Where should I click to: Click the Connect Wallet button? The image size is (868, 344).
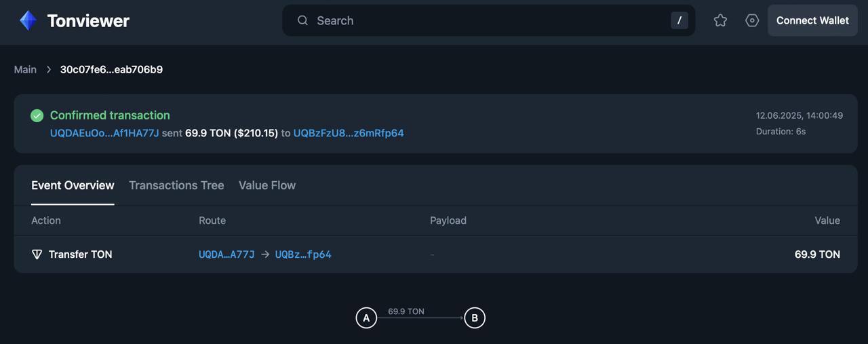(x=812, y=20)
